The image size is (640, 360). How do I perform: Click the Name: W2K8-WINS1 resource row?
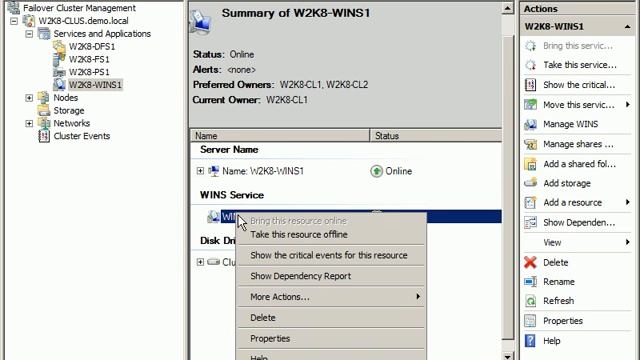346,171
